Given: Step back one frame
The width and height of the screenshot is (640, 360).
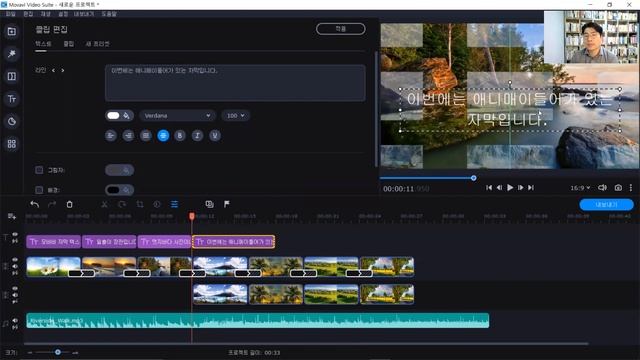Looking at the screenshot, I should click(x=499, y=188).
